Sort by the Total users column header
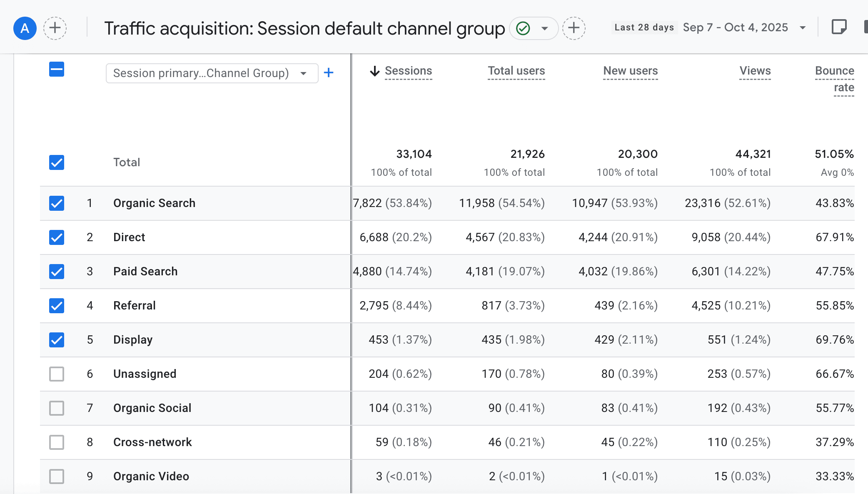 pos(516,71)
